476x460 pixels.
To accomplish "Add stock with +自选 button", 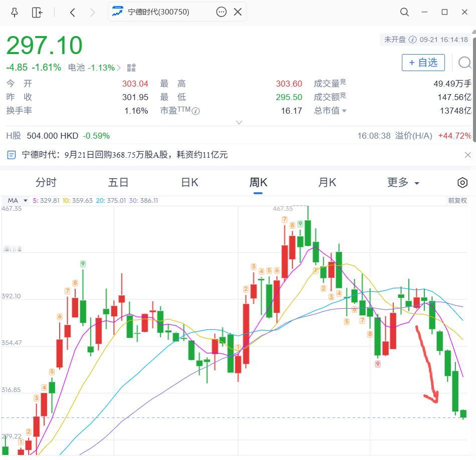I will coord(423,63).
